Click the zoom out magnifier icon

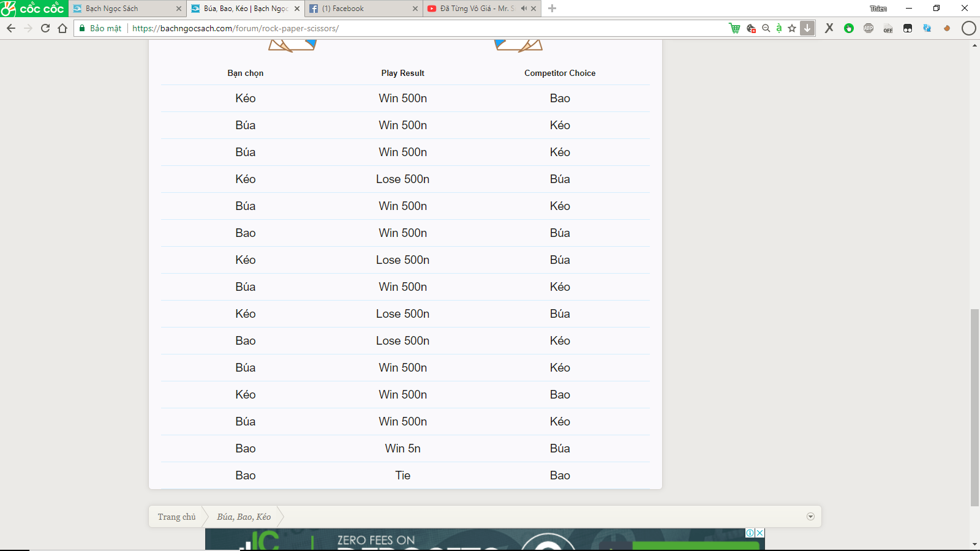coord(766,28)
